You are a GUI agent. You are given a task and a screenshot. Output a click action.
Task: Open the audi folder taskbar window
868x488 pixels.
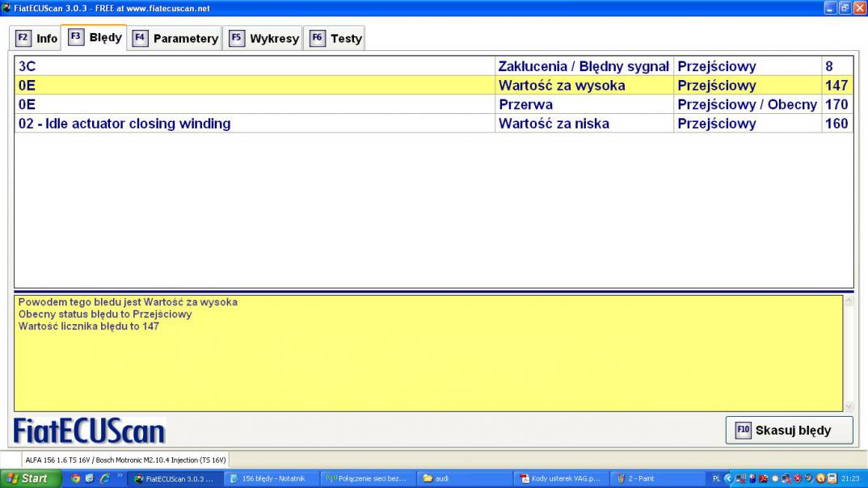click(464, 478)
